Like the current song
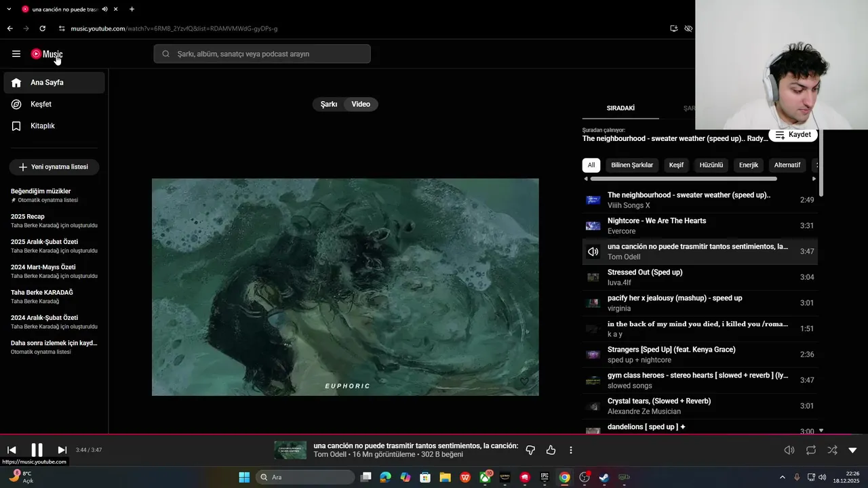Screen dimensions: 868x488 [x=551, y=450]
